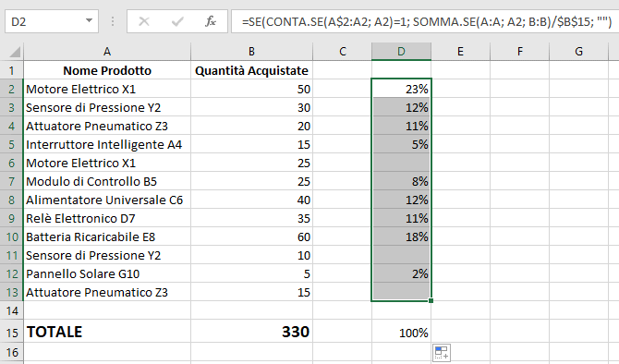Select column A header
Screen dimensions: 619x364
107,52
